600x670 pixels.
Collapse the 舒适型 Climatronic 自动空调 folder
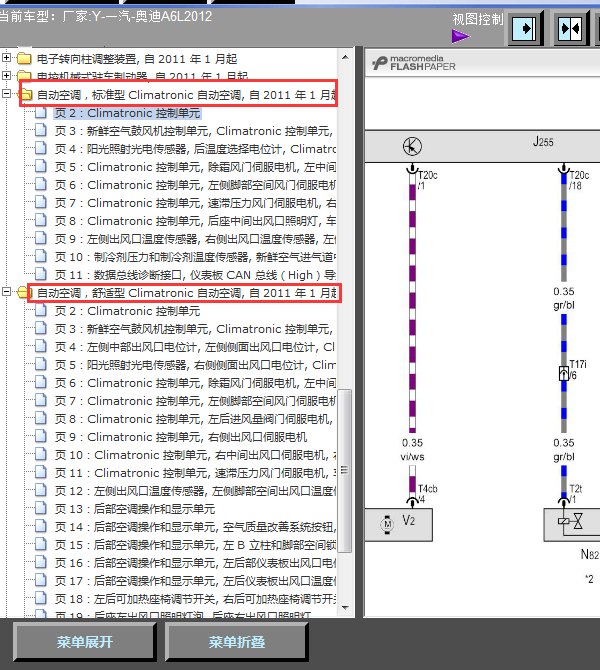6,292
